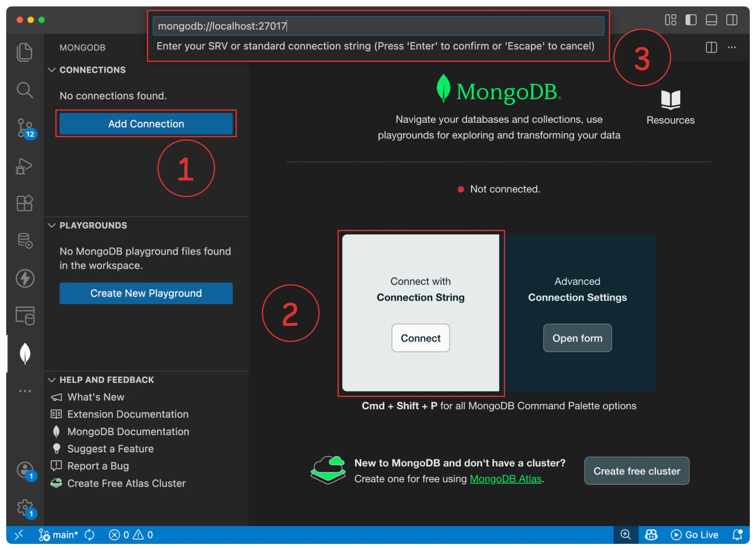Click Go Live in status bar
The height and width of the screenshot is (550, 756).
point(694,535)
